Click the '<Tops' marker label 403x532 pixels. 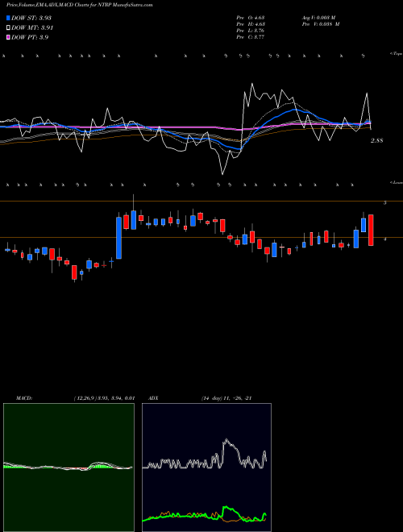click(x=396, y=54)
